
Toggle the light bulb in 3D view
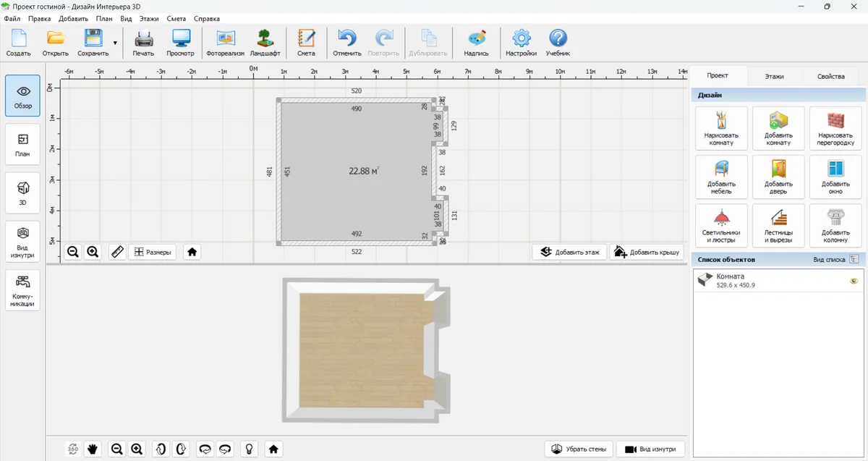coord(249,449)
